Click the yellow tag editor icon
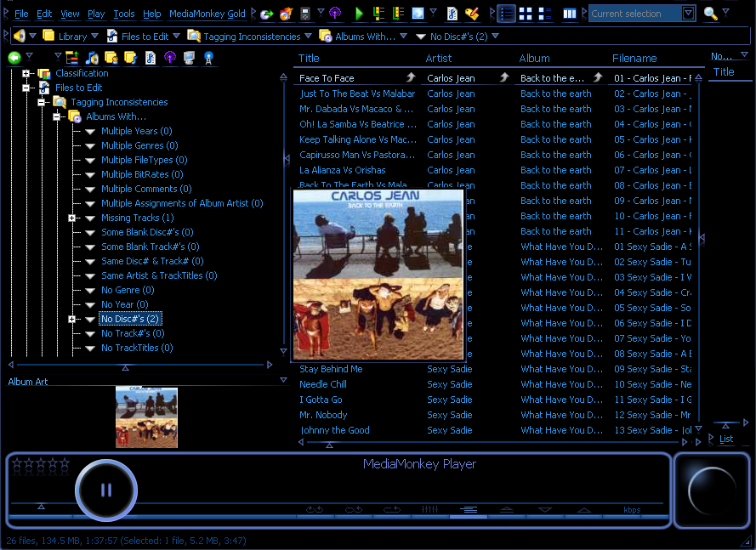This screenshot has height=550, width=756. (x=471, y=14)
